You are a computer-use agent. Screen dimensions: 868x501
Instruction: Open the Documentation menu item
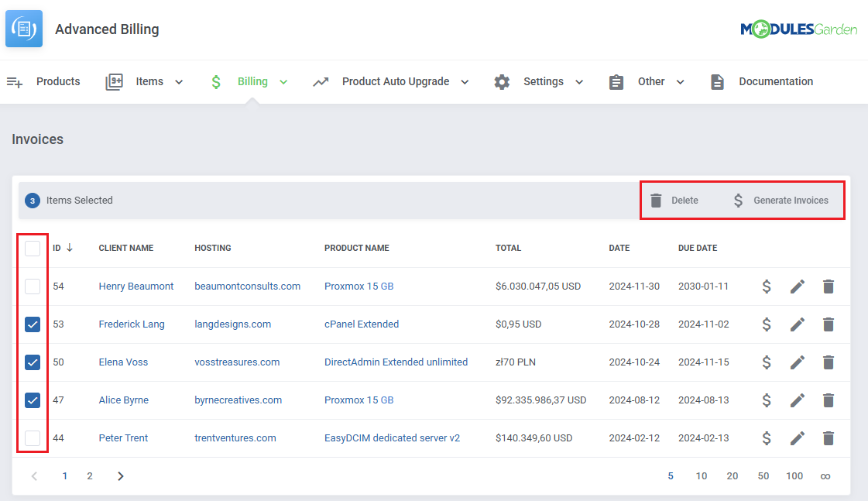776,81
